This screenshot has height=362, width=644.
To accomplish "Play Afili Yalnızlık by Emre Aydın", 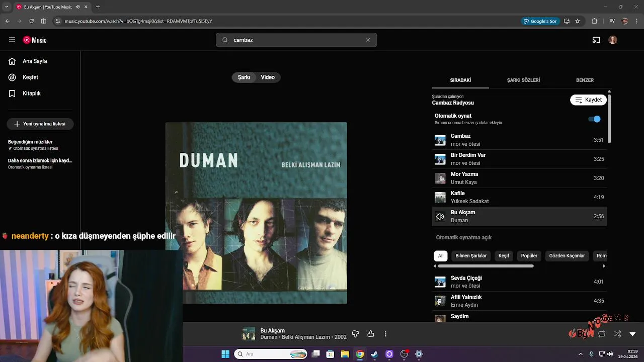I will (519, 301).
